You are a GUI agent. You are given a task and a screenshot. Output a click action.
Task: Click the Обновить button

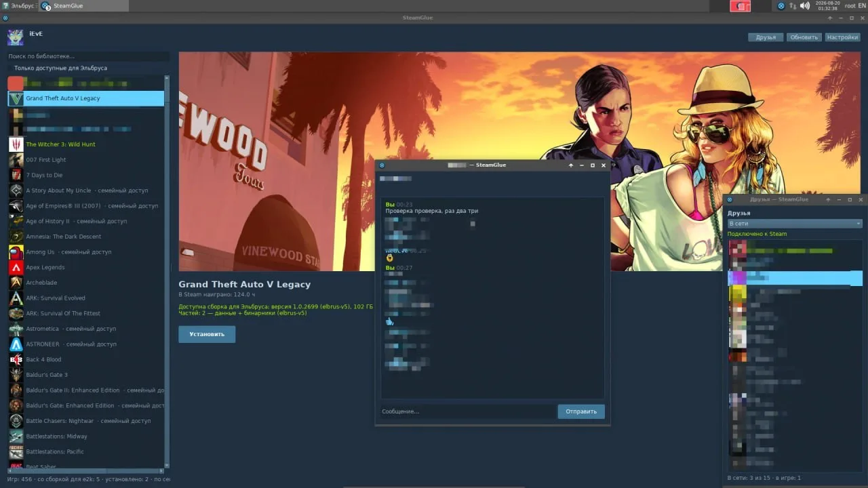(x=804, y=37)
